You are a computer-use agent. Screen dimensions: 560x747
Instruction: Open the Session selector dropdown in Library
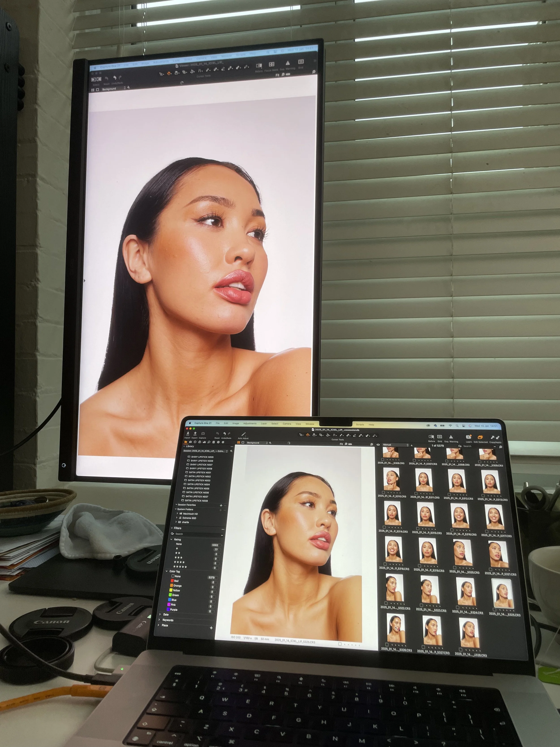[x=206, y=451]
